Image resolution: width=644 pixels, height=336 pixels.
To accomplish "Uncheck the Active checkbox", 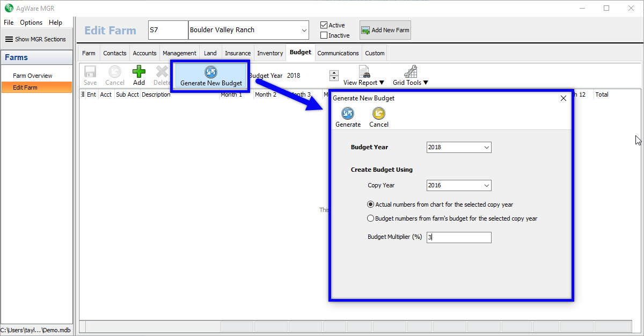I will pos(324,25).
